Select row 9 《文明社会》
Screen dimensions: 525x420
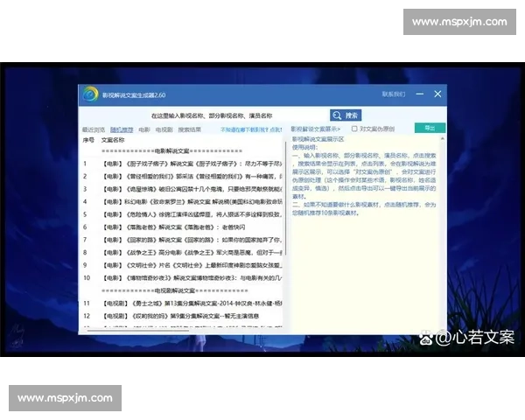(182, 265)
